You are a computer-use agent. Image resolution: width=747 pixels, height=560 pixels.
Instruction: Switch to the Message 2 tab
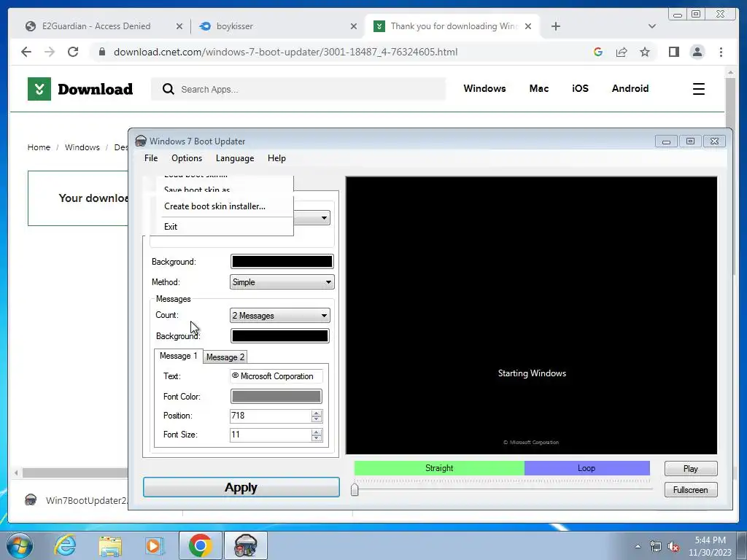click(x=225, y=357)
